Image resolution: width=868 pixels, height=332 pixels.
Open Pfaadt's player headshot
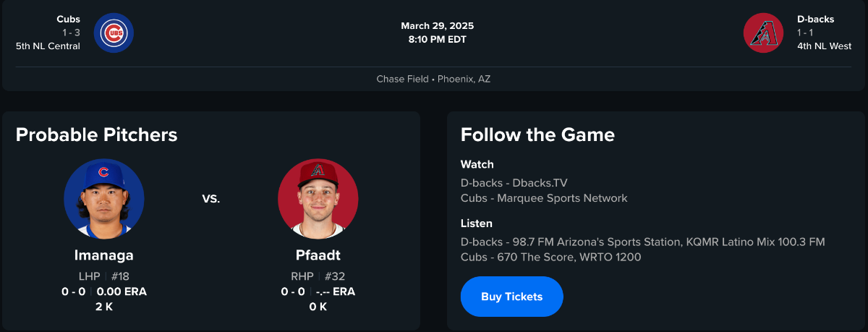318,199
